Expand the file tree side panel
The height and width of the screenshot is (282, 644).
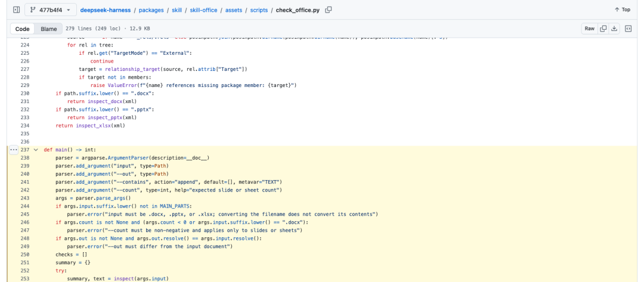pyautogui.click(x=17, y=10)
